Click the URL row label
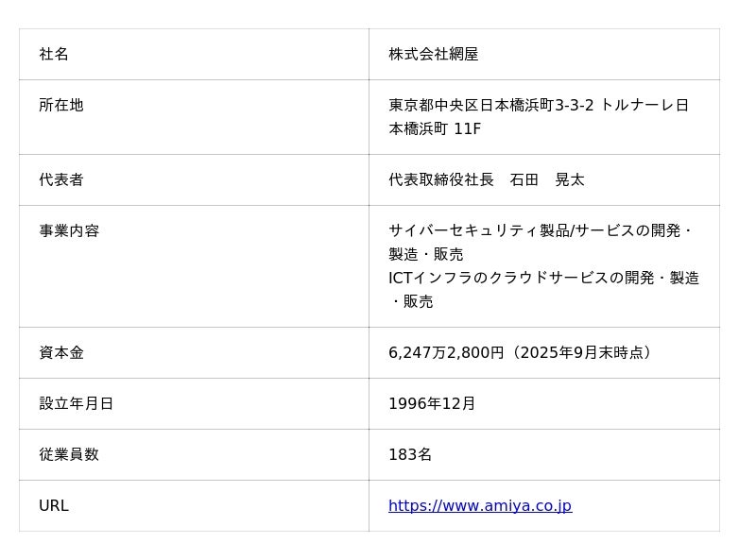The width and height of the screenshot is (756, 560). point(54,506)
